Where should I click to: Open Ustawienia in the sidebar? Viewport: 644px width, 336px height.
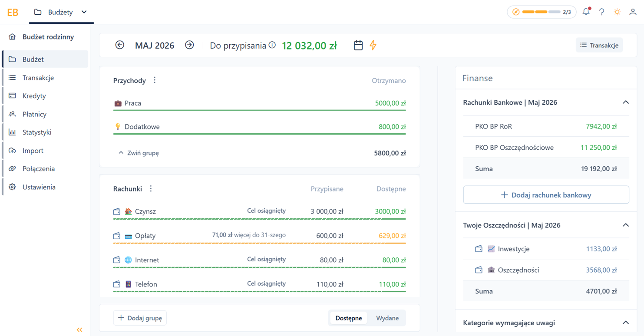pos(45,187)
